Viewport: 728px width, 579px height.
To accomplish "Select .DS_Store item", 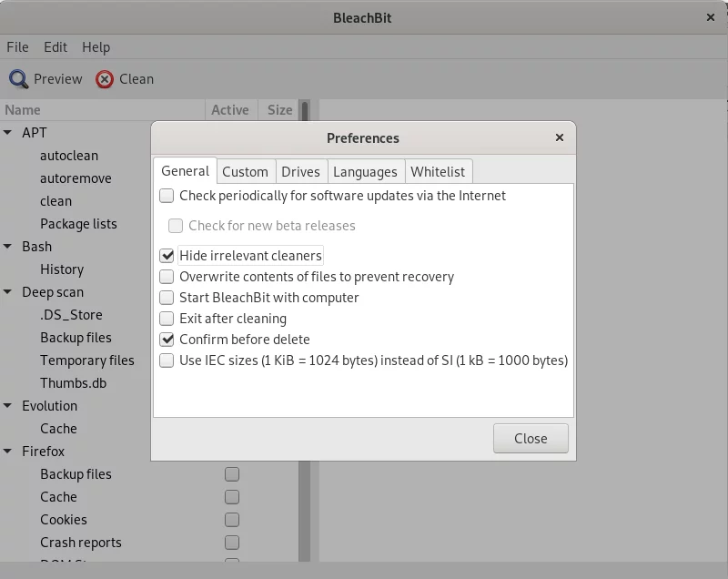I will point(71,315).
